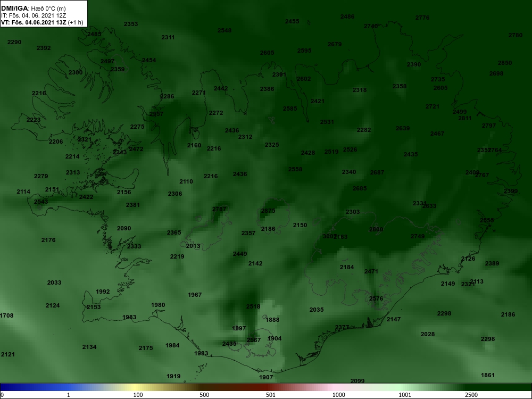Click the map value 2485
This screenshot has width=532, height=399.
click(x=94, y=34)
